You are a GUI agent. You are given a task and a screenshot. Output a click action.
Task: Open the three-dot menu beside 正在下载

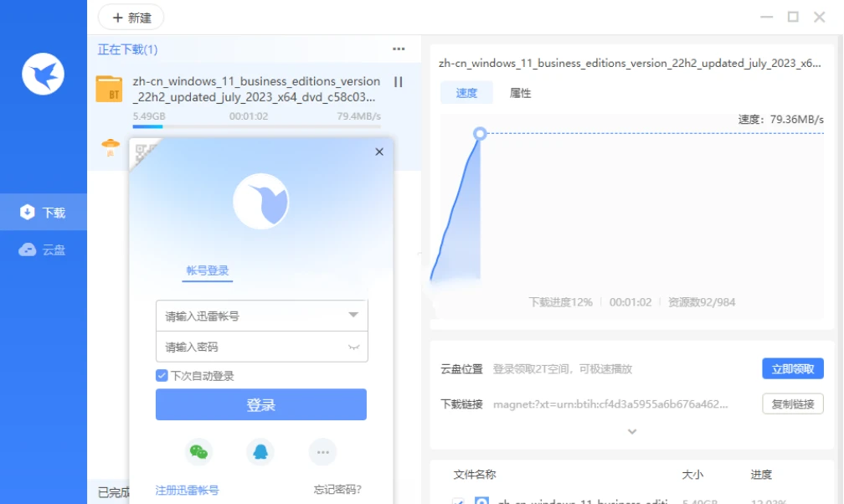(x=399, y=49)
